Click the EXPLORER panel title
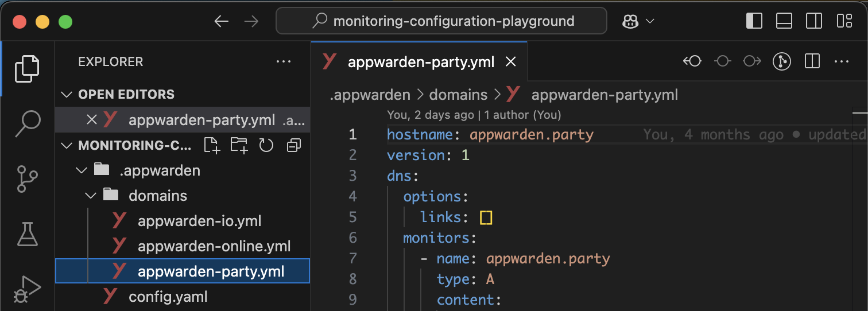The width and height of the screenshot is (868, 311). click(111, 61)
